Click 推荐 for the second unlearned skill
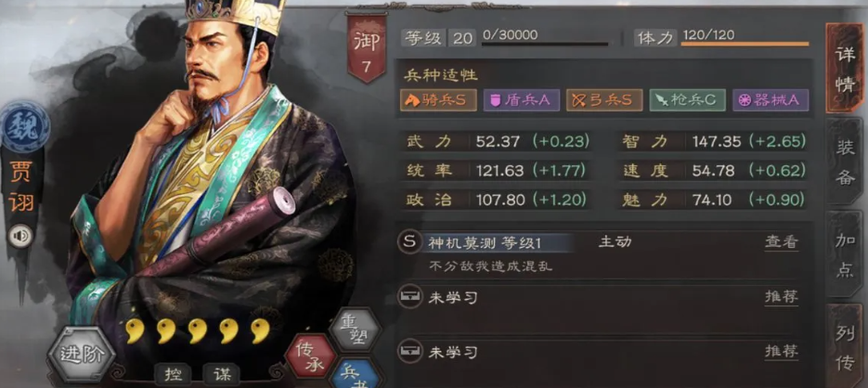This screenshot has height=388, width=868. [x=781, y=351]
